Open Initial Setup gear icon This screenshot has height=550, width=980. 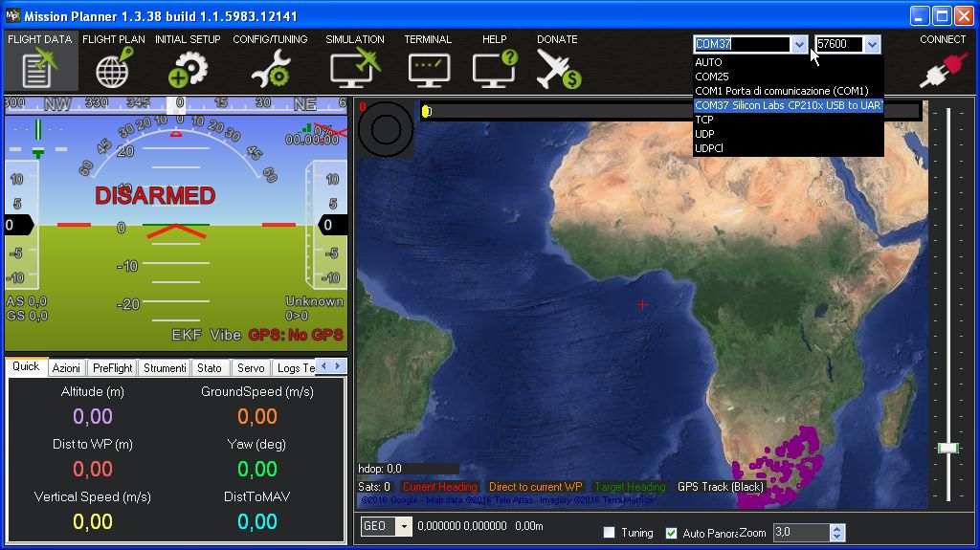tap(188, 70)
